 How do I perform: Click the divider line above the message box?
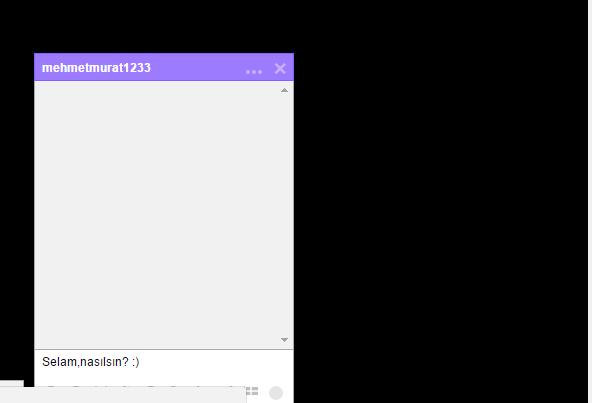pyautogui.click(x=164, y=349)
